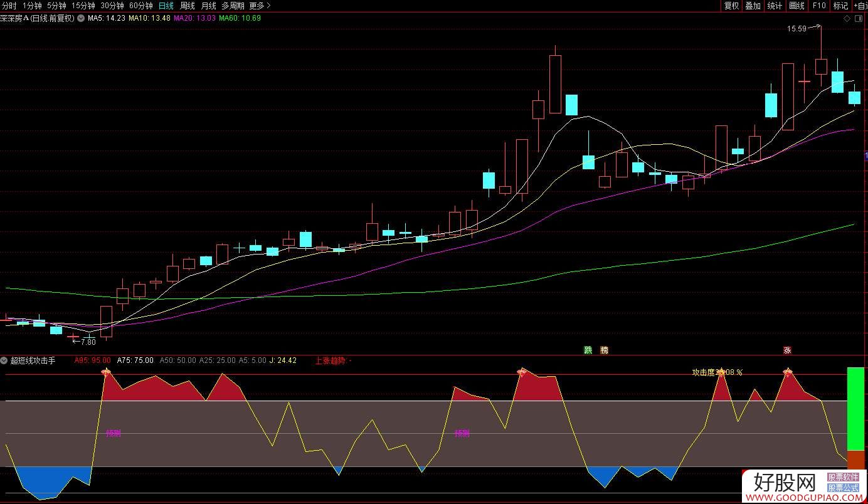The image size is (868, 504).
Task: Click the 叠加 overlay button
Action: (x=753, y=6)
